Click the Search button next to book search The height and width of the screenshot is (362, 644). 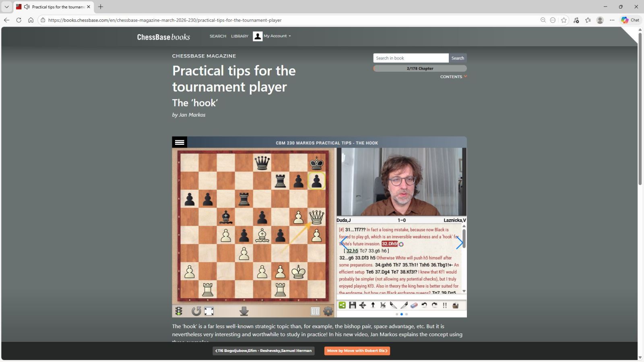pos(458,58)
